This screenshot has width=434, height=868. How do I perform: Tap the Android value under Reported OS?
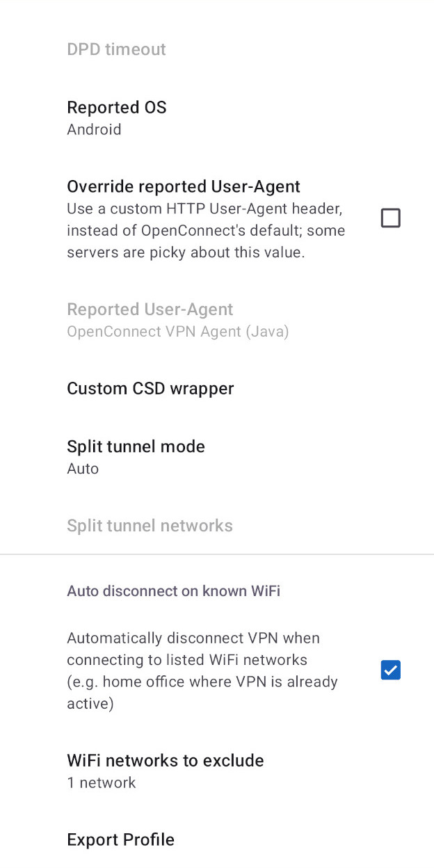click(x=94, y=129)
